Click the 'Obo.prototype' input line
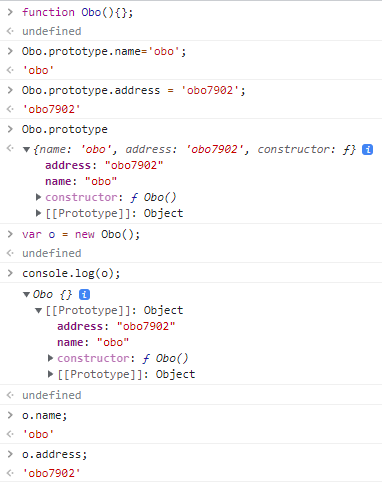The image size is (382, 483). [65, 129]
